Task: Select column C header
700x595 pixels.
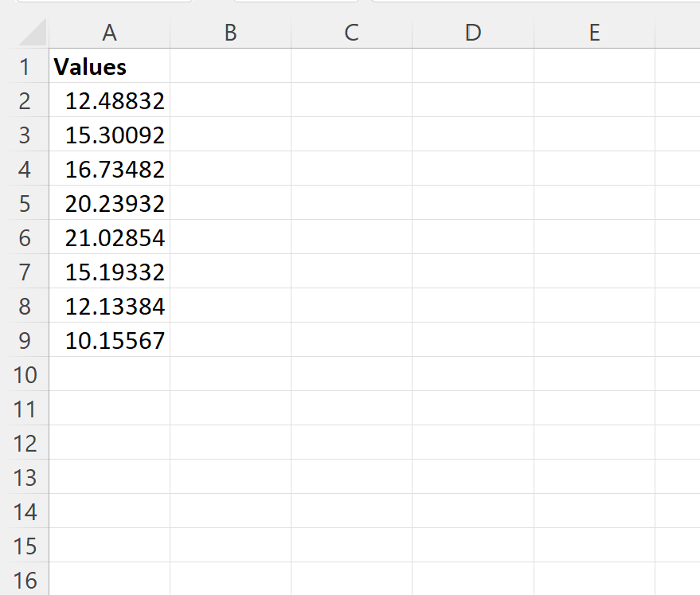Action: [350, 33]
